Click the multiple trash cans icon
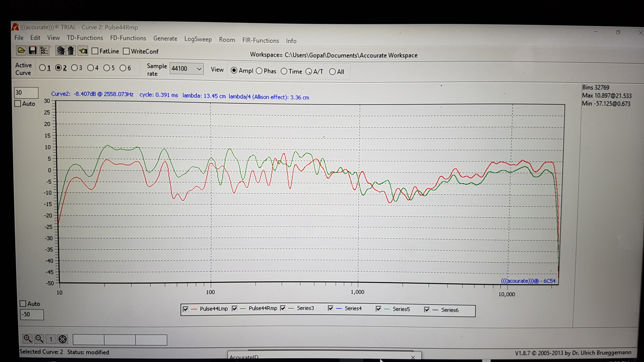Viewport: 644px width, 362px height. 61,51
